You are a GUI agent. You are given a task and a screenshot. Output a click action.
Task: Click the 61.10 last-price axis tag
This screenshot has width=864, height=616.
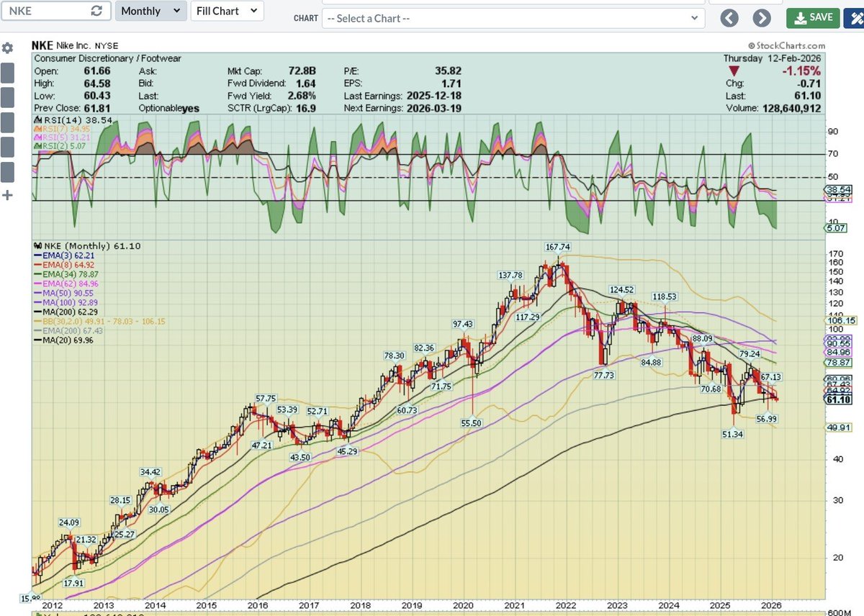point(839,399)
